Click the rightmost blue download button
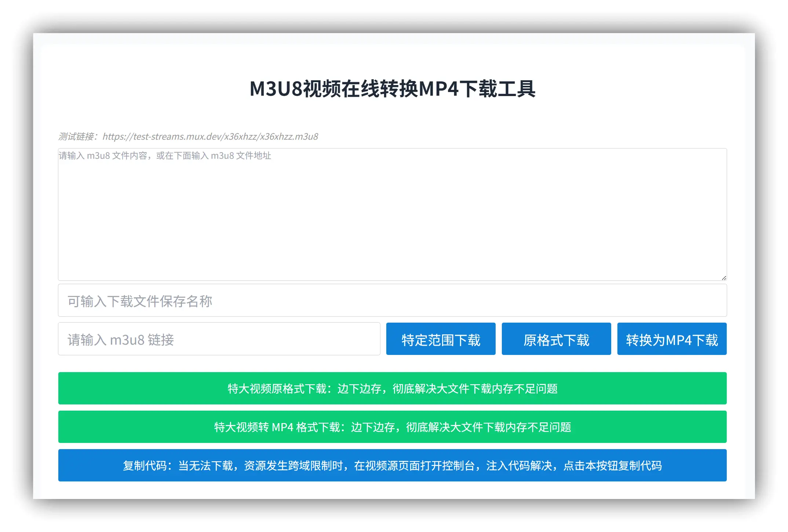This screenshot has width=788, height=532. (x=672, y=339)
